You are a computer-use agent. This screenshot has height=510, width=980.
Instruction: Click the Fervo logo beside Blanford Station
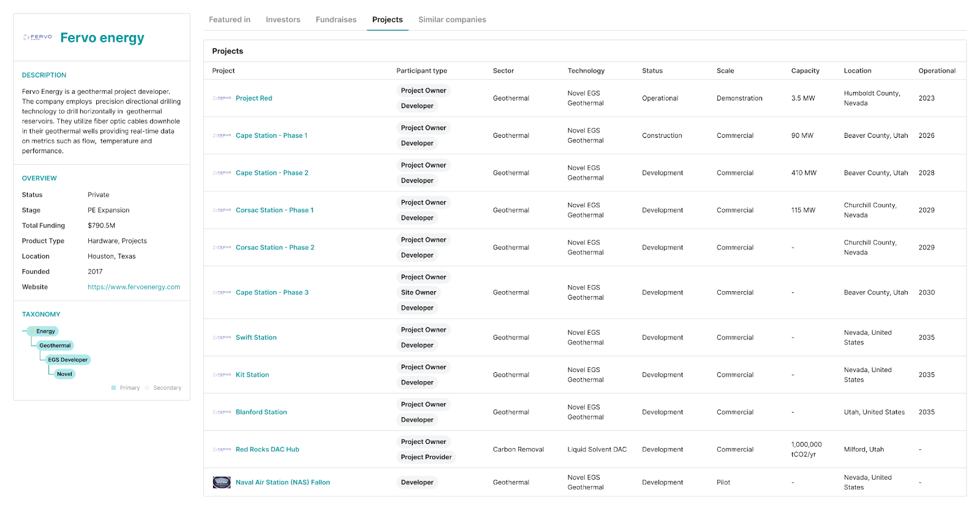[222, 413]
